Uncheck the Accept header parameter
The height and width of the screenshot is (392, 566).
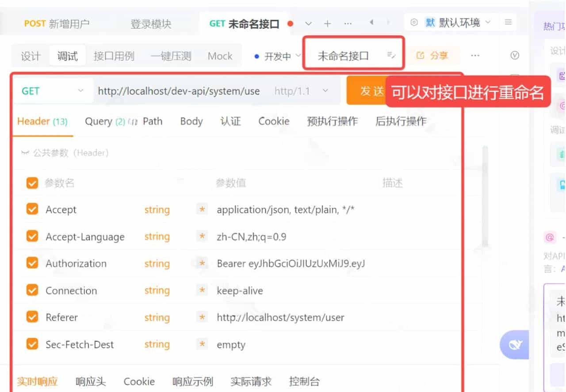[x=32, y=209]
